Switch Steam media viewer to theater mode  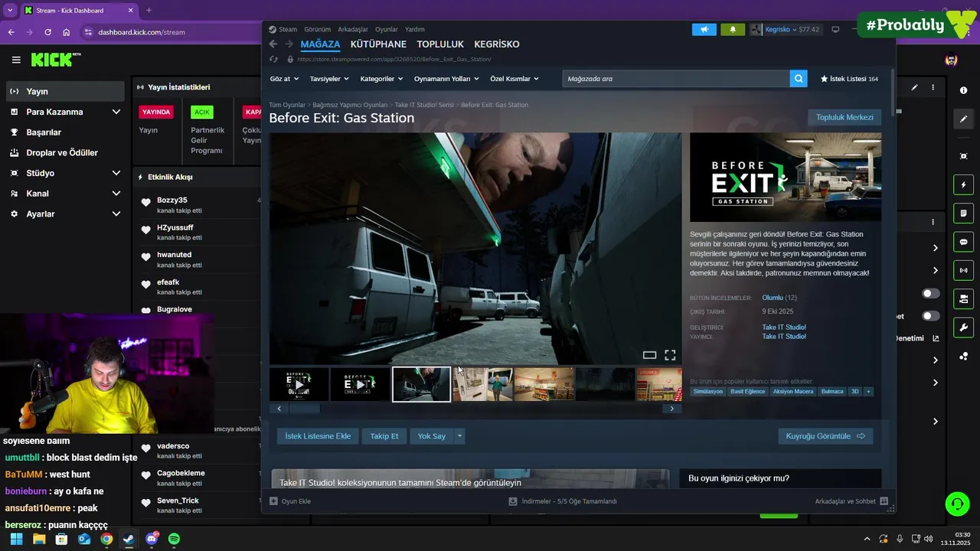point(649,355)
